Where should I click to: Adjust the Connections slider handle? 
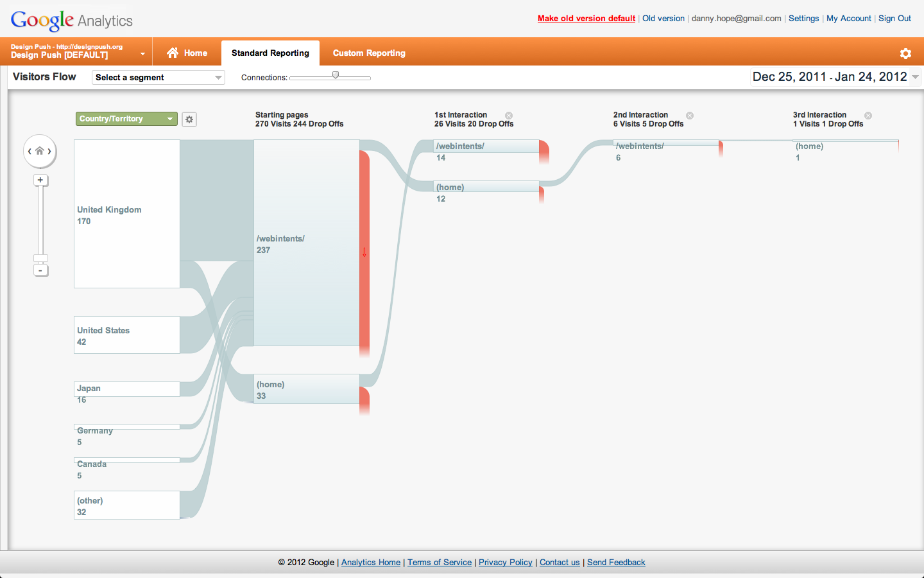pyautogui.click(x=335, y=74)
